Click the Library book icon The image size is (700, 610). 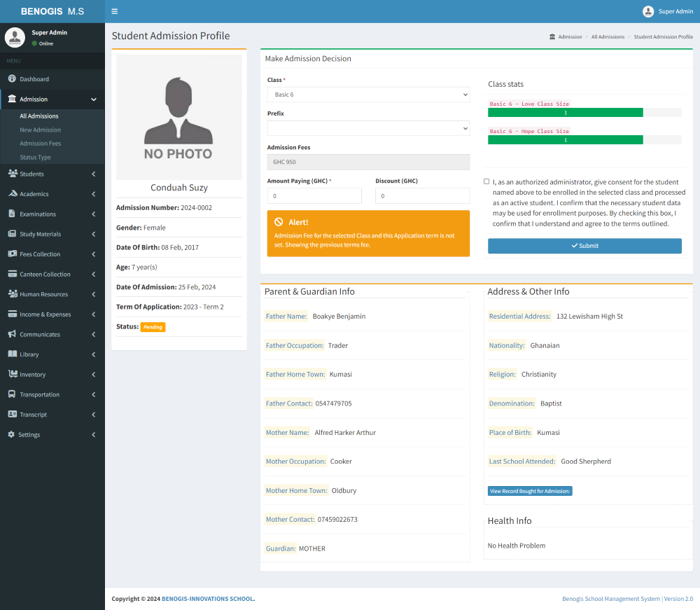(12, 354)
